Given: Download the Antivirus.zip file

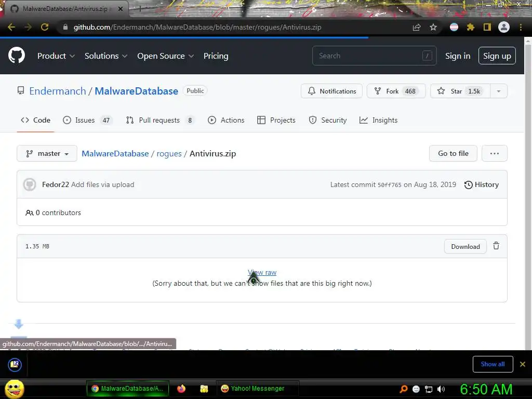Looking at the screenshot, I should [465, 246].
